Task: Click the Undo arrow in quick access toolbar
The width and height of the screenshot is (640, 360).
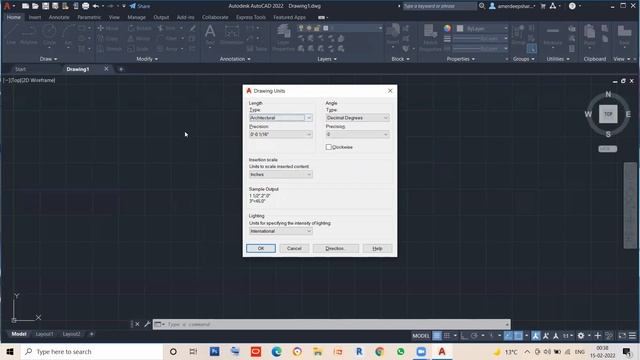Action: (96, 6)
